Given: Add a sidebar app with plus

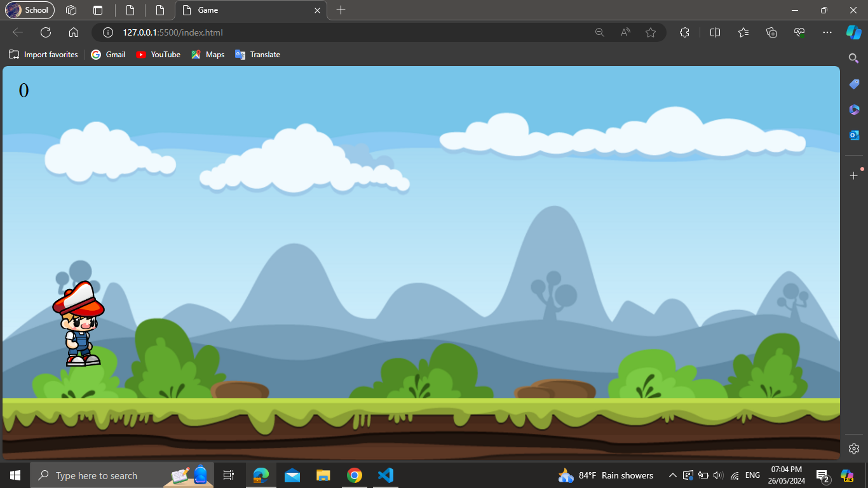Looking at the screenshot, I should pyautogui.click(x=854, y=175).
